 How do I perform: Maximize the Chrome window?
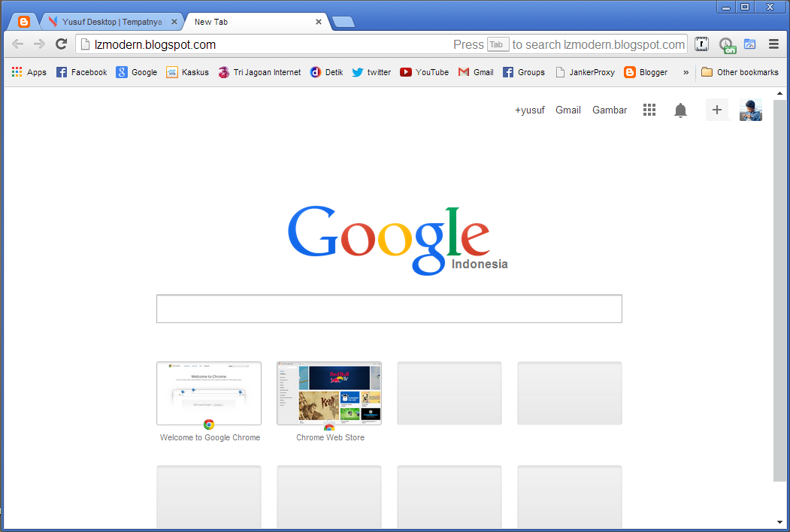[x=745, y=7]
